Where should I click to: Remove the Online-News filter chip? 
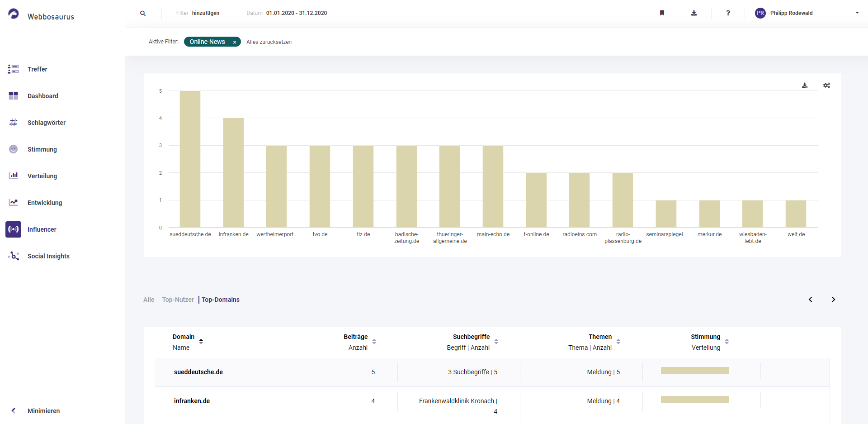(235, 42)
